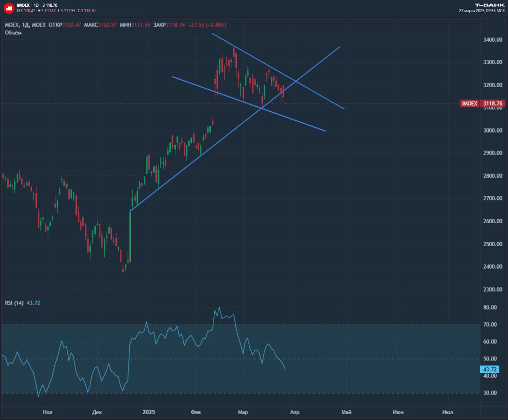
Task: Click the 2400.00 price axis label
Action: point(493,267)
